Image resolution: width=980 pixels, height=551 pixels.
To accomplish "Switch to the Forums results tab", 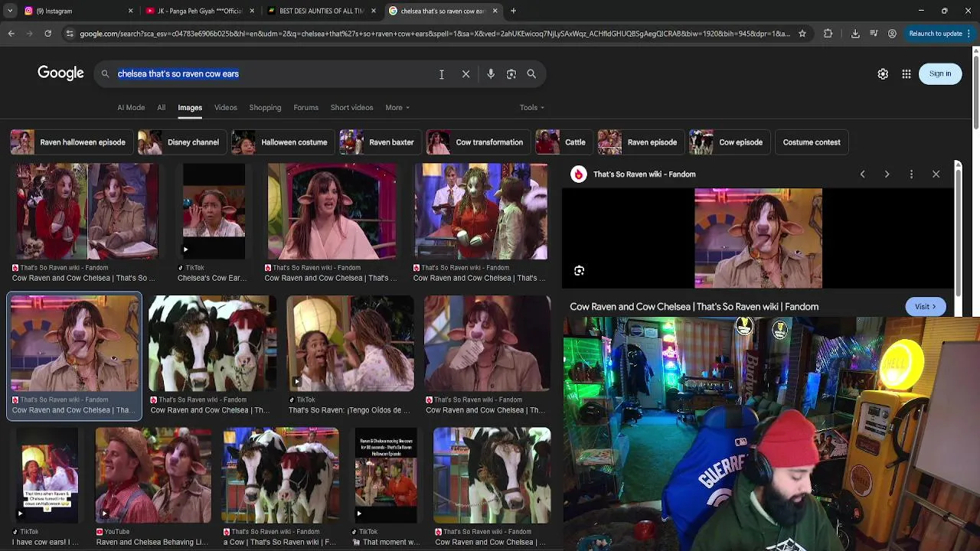I will 305,107.
